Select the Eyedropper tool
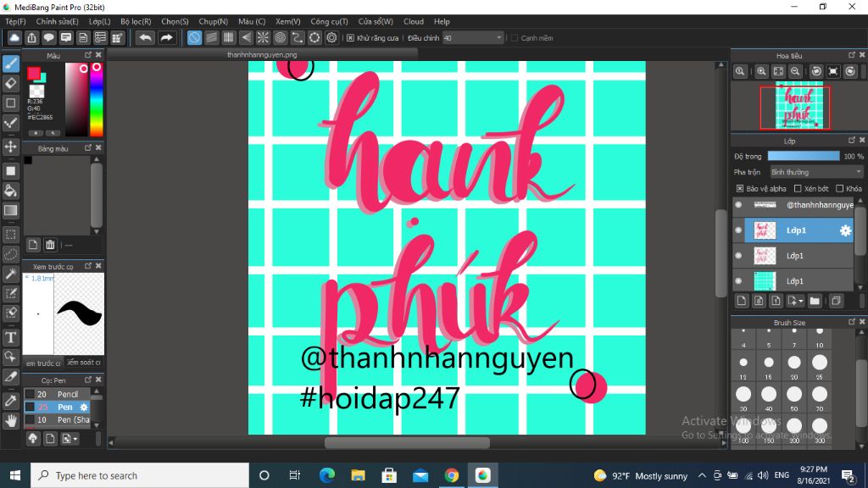 coord(10,401)
